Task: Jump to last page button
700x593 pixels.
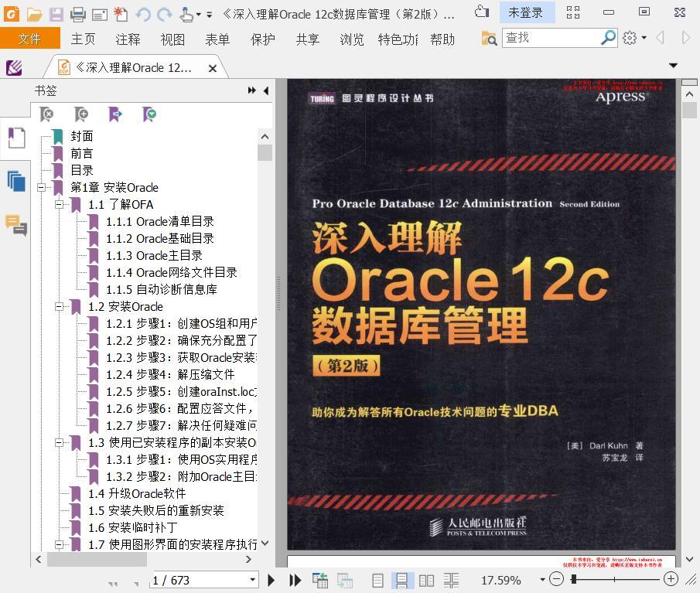Action: (295, 580)
